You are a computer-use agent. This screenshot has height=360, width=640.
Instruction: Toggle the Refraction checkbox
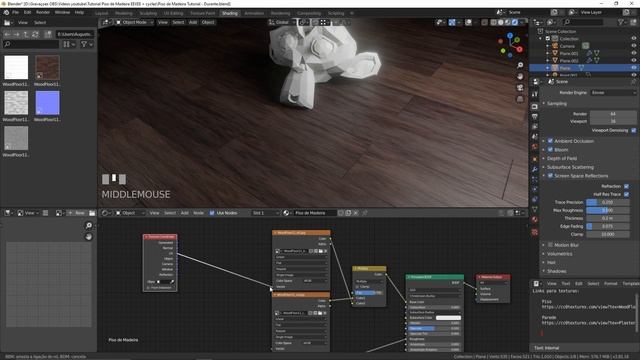point(627,186)
